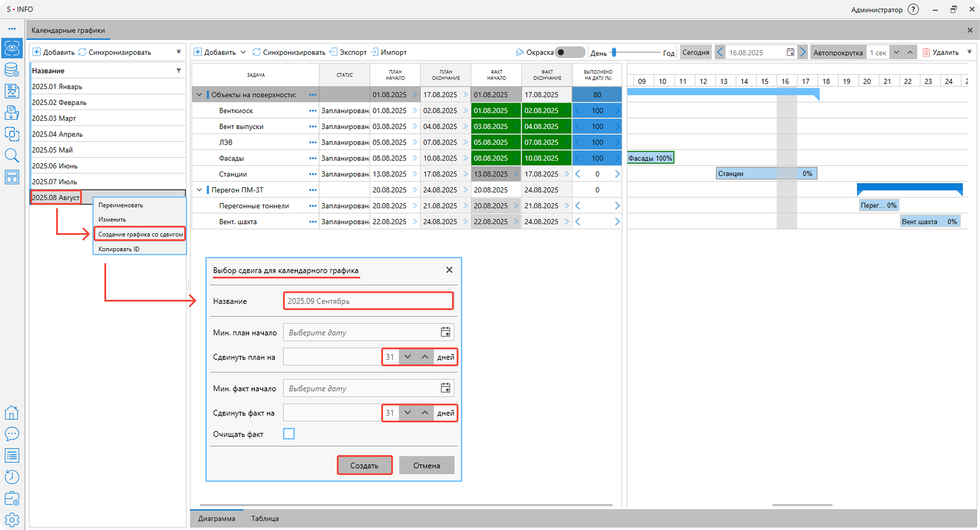Open calendar picker next to 16.08.2025
This screenshot has height=530, width=980.
(790, 53)
